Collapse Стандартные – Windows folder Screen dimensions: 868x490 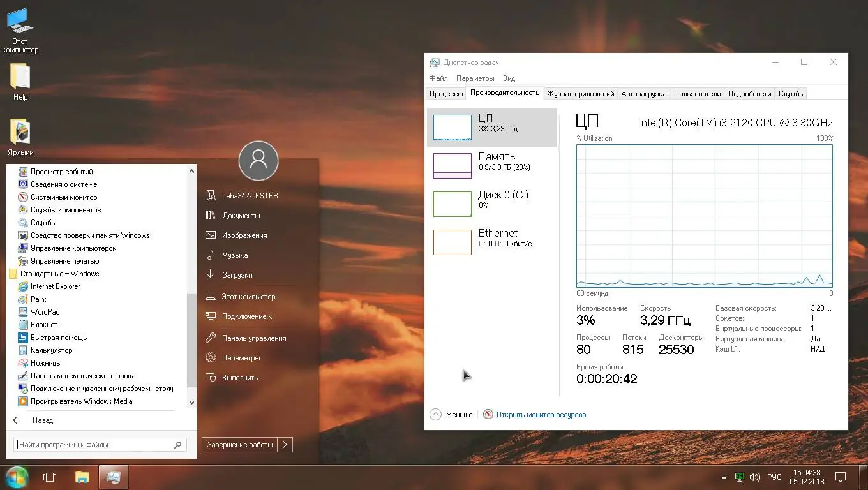(55, 274)
